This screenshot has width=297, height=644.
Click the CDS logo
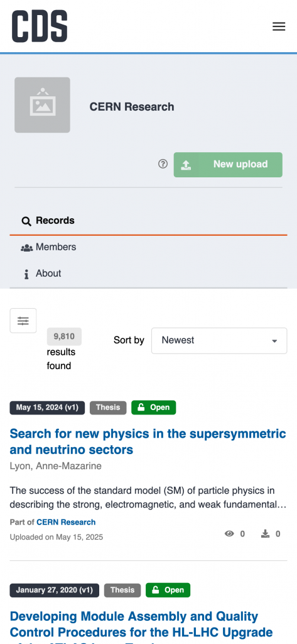(40, 26)
